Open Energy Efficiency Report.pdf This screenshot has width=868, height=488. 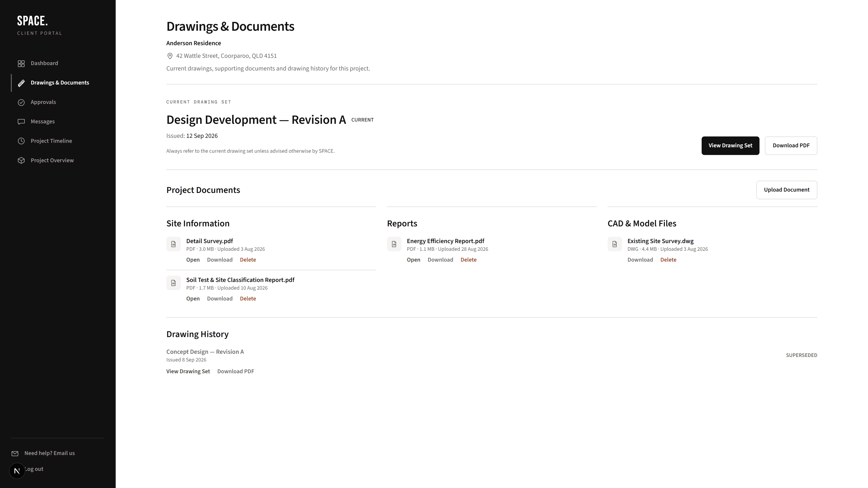pos(413,260)
